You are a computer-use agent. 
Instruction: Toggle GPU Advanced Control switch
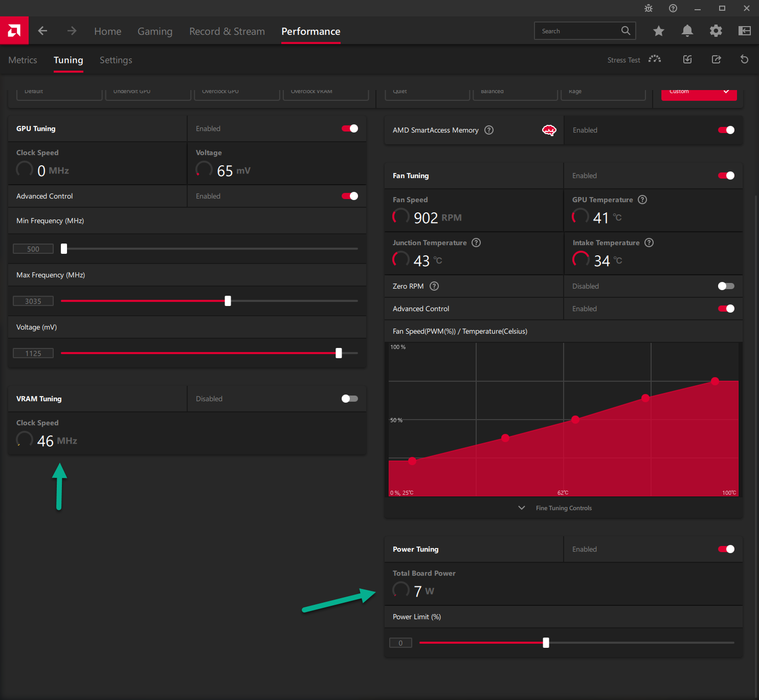click(x=350, y=196)
